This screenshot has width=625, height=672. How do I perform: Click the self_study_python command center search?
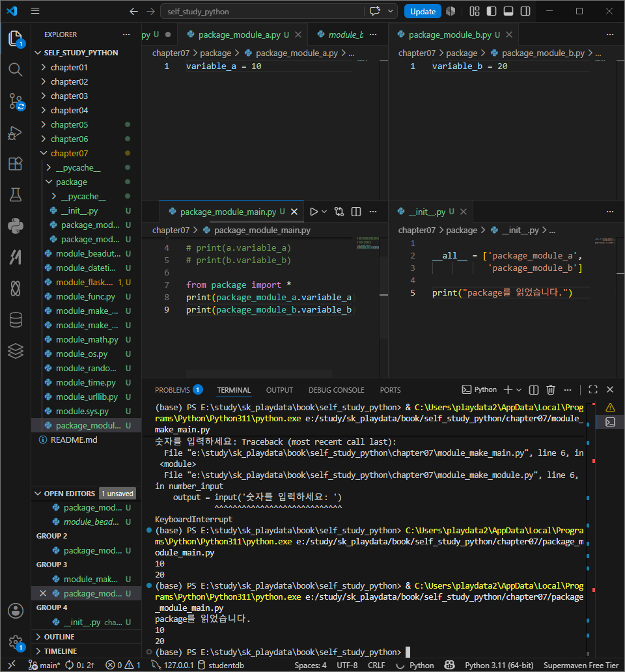(x=264, y=12)
